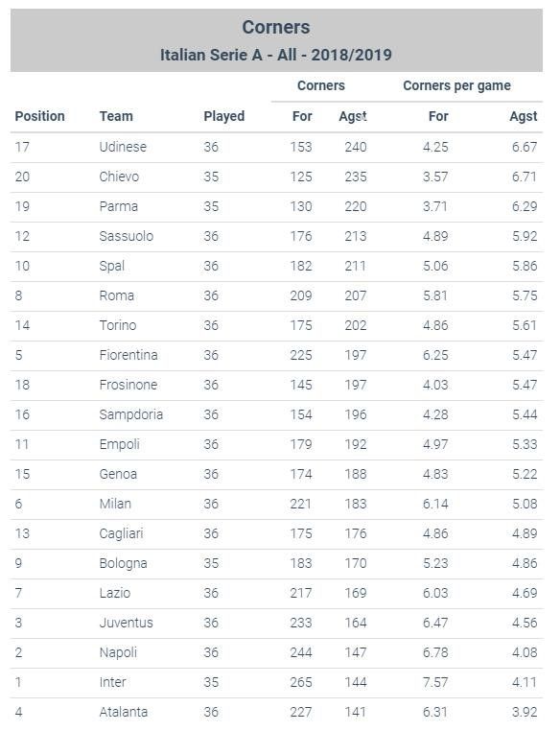Viewport: 560px width, 731px height.
Task: Open the Chievo team link
Action: pyautogui.click(x=119, y=177)
